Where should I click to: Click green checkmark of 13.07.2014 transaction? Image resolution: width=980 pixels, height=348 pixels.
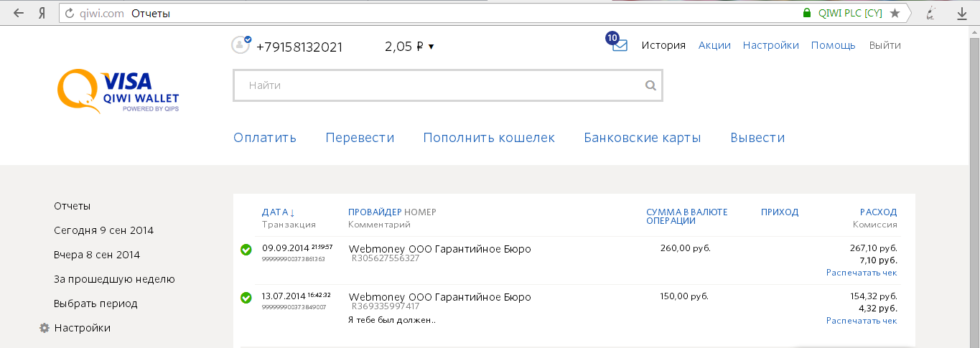coord(246,297)
